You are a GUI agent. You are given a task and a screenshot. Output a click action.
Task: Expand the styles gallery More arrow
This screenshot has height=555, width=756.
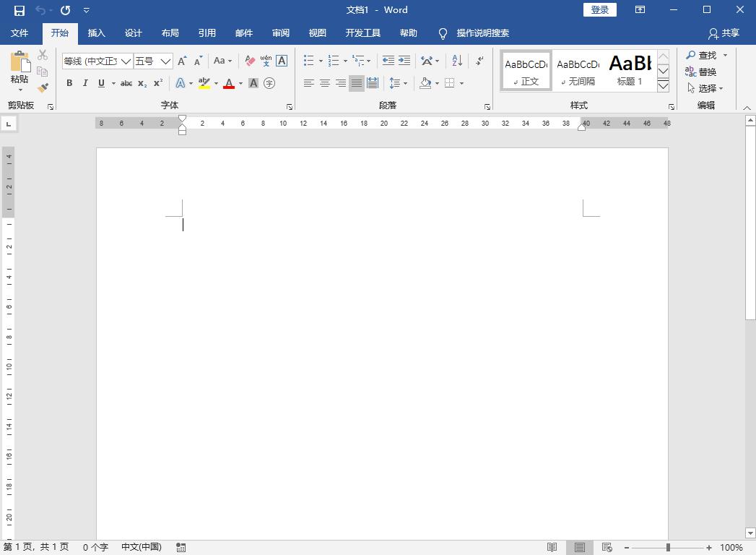click(663, 86)
